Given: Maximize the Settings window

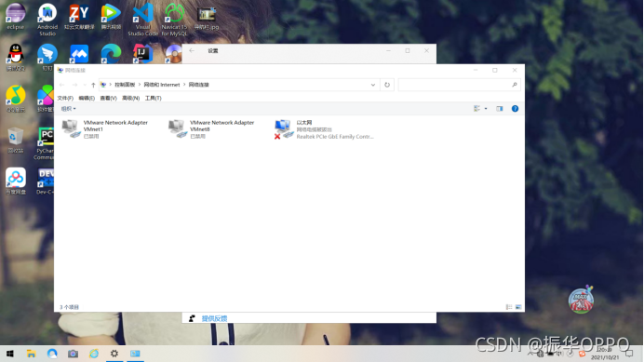Looking at the screenshot, I should (x=408, y=50).
